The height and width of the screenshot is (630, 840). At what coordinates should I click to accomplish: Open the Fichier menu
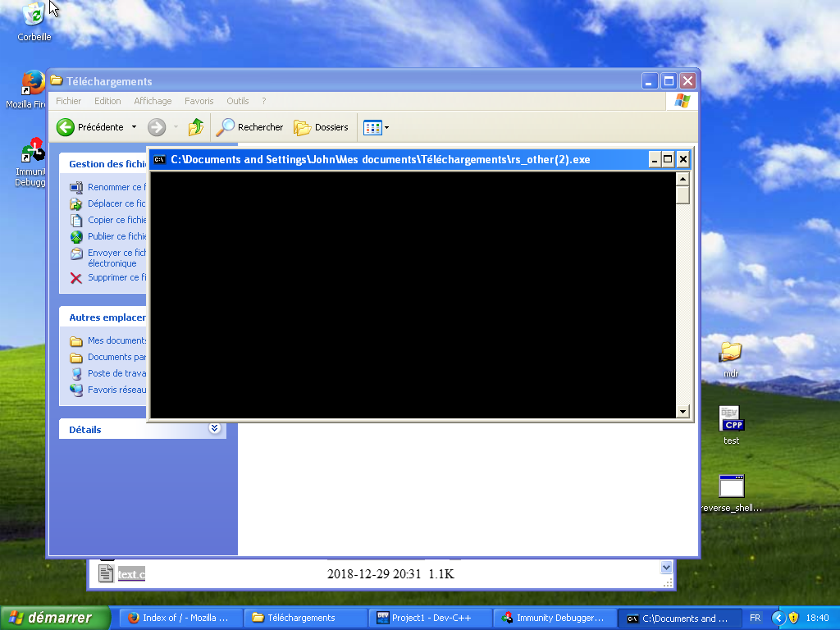click(69, 101)
